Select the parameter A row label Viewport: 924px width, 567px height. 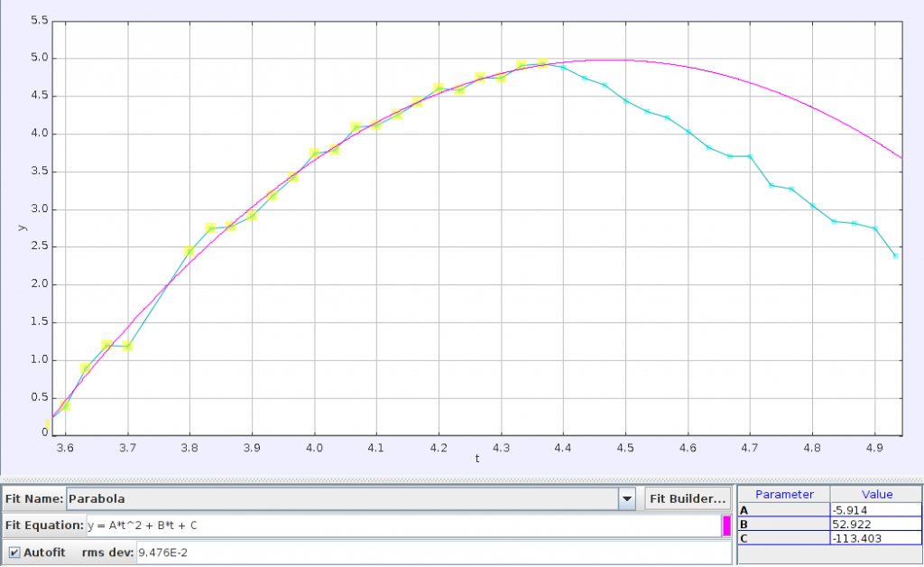[x=784, y=510]
